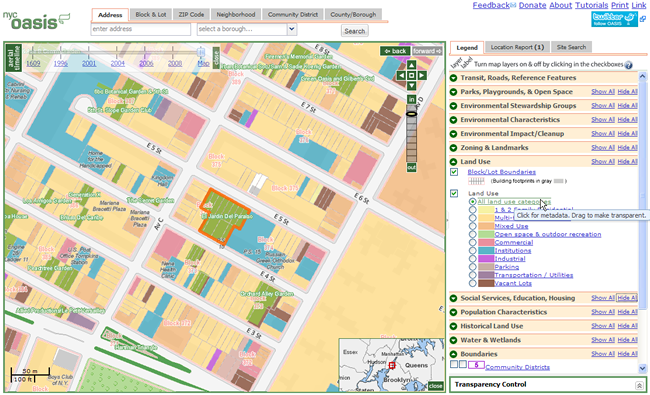Viewport: 650px width, 395px height.
Task: Toggle first Community Districts checkbox
Action: pyautogui.click(x=454, y=364)
